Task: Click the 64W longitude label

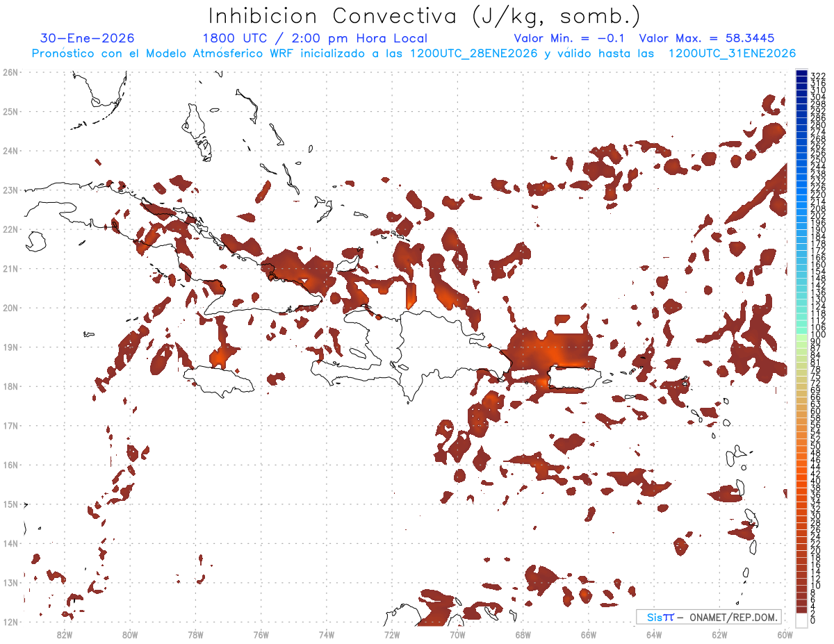Action: pyautogui.click(x=654, y=634)
